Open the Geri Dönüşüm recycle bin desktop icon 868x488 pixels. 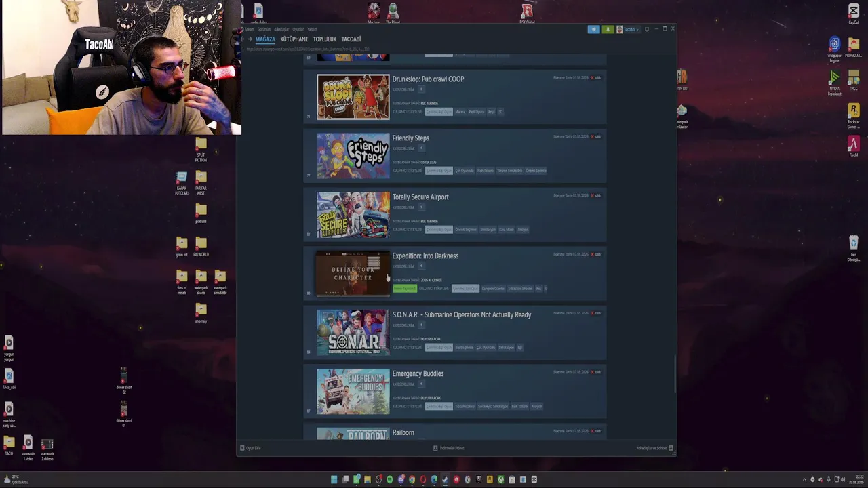point(854,249)
